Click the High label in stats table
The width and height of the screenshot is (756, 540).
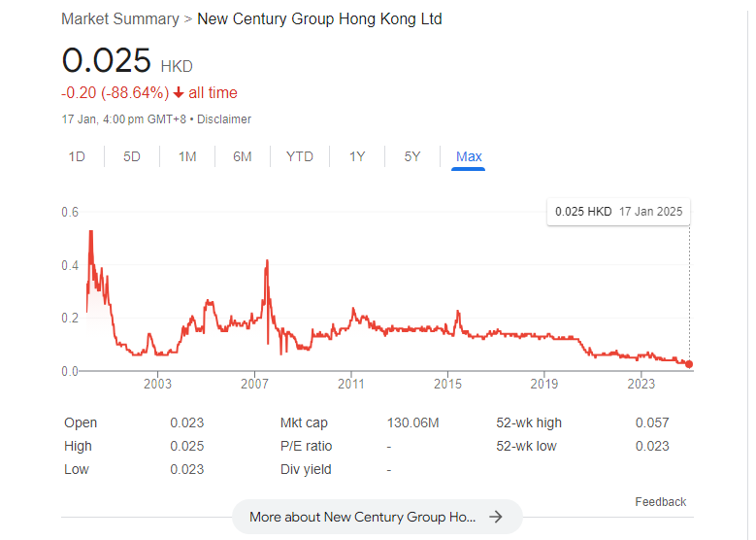point(78,446)
